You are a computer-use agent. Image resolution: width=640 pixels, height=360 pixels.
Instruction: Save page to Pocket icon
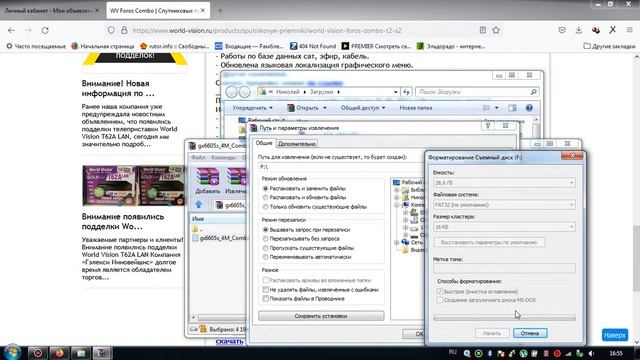click(562, 30)
